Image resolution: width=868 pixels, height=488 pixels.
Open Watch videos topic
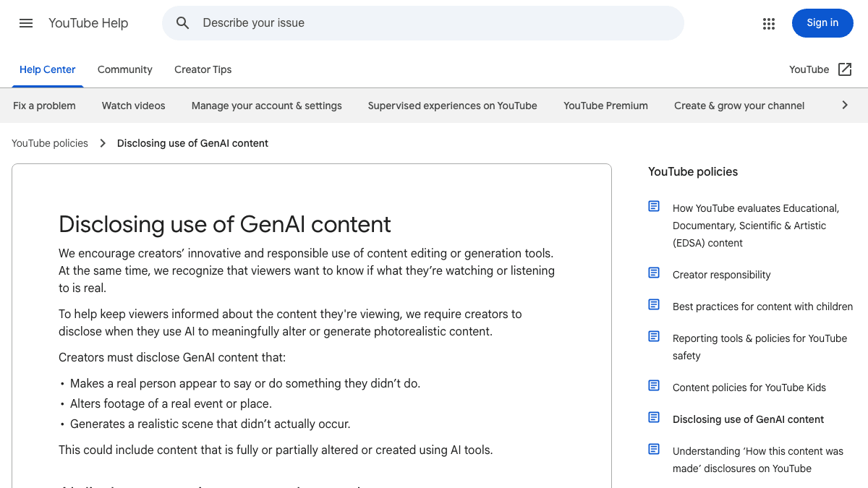(134, 106)
